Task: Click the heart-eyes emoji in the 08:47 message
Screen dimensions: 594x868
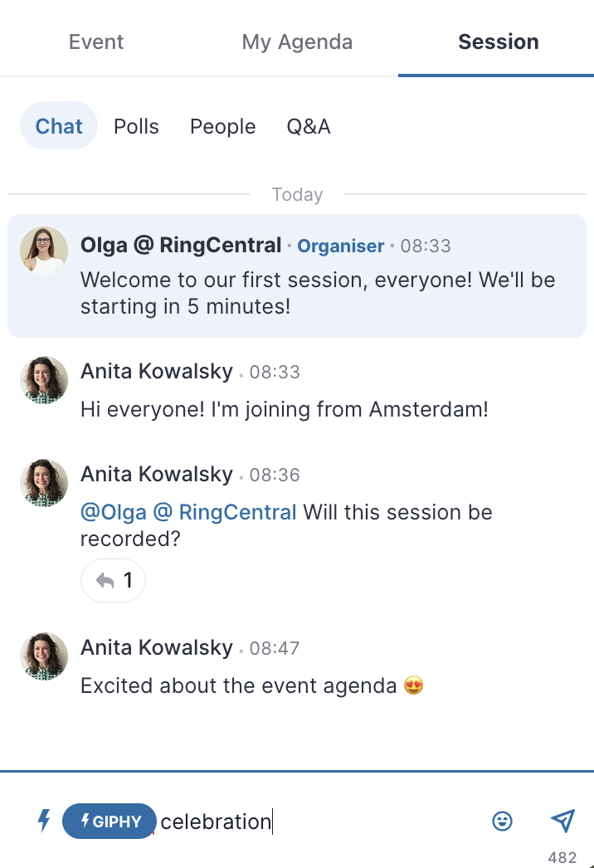Action: 413,685
